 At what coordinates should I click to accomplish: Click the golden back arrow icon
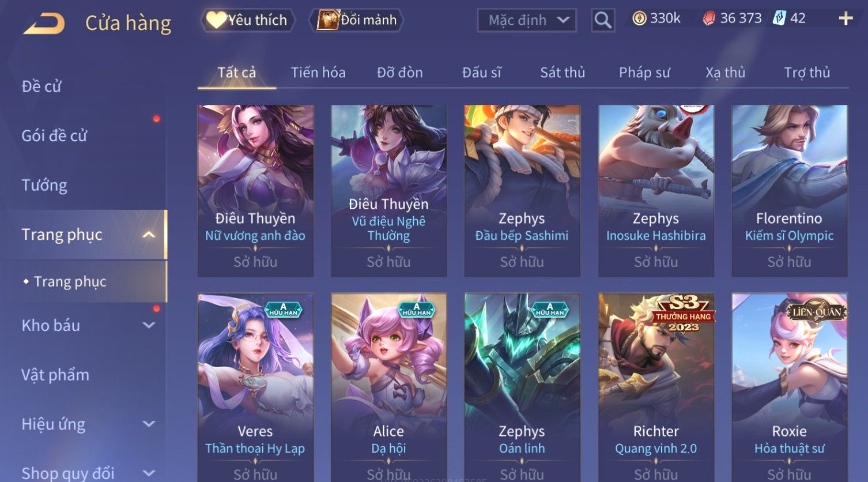pos(44,24)
